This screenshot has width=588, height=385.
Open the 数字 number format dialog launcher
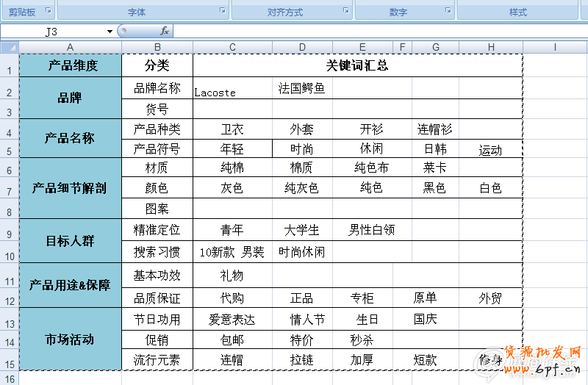pyautogui.click(x=448, y=10)
